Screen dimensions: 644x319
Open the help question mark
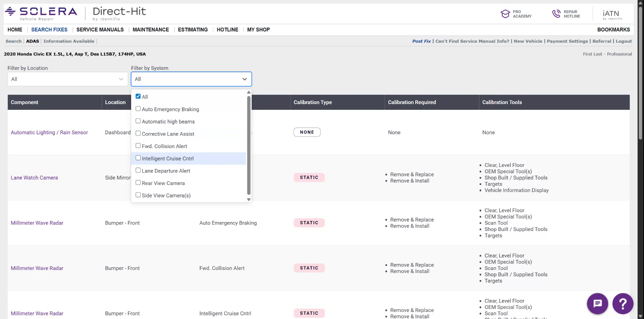(623, 303)
